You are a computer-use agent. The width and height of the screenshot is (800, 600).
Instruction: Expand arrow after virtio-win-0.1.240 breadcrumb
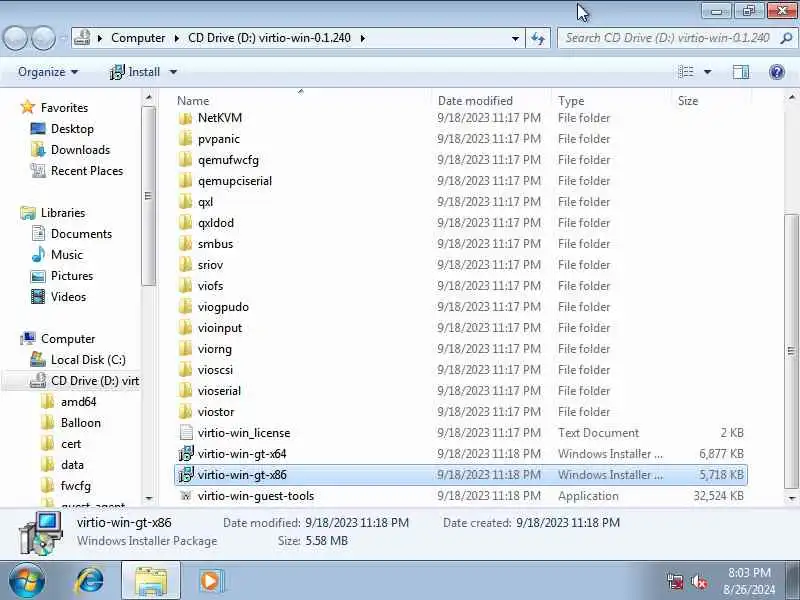363,38
